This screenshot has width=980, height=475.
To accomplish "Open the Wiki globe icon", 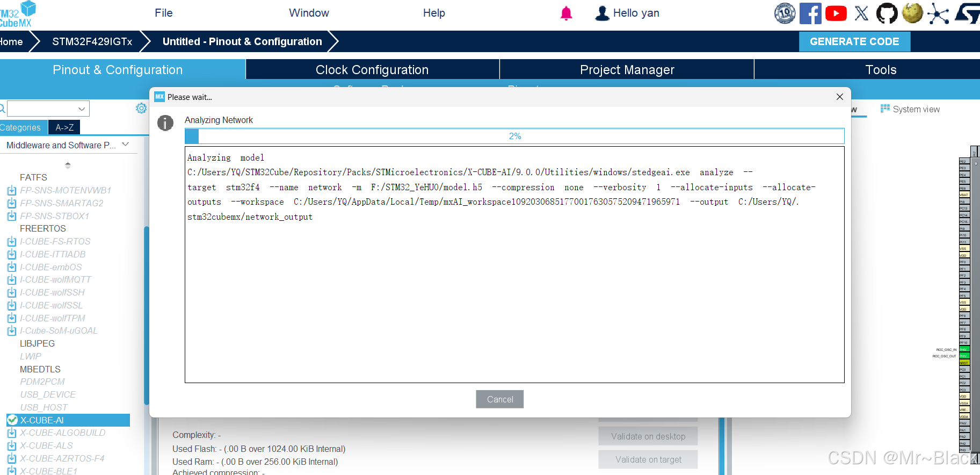I will coord(912,13).
